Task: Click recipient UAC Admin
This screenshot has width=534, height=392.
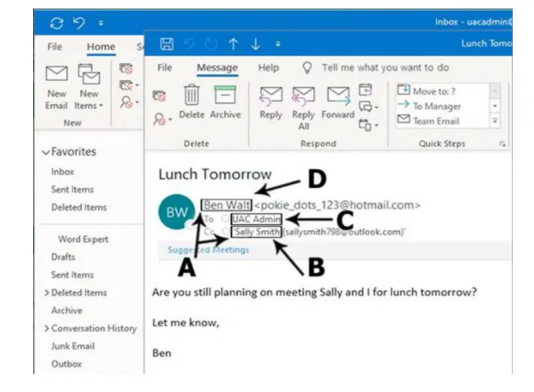Action: [x=256, y=219]
